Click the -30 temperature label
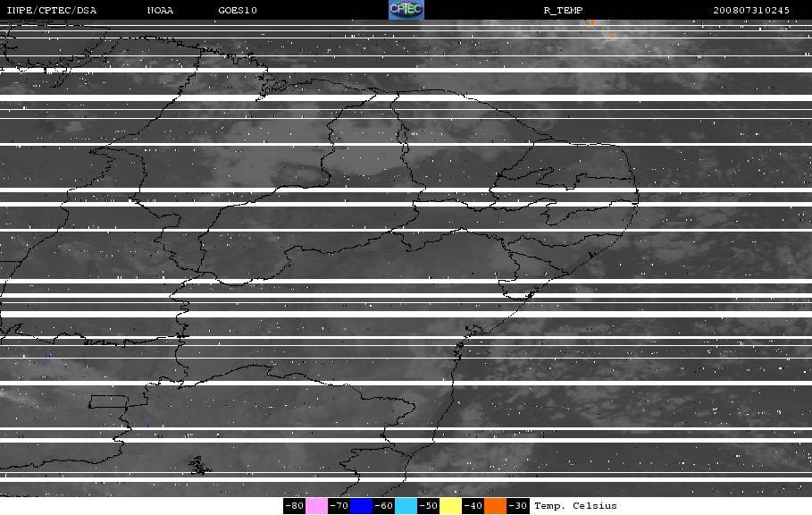812x515 pixels. 517,506
